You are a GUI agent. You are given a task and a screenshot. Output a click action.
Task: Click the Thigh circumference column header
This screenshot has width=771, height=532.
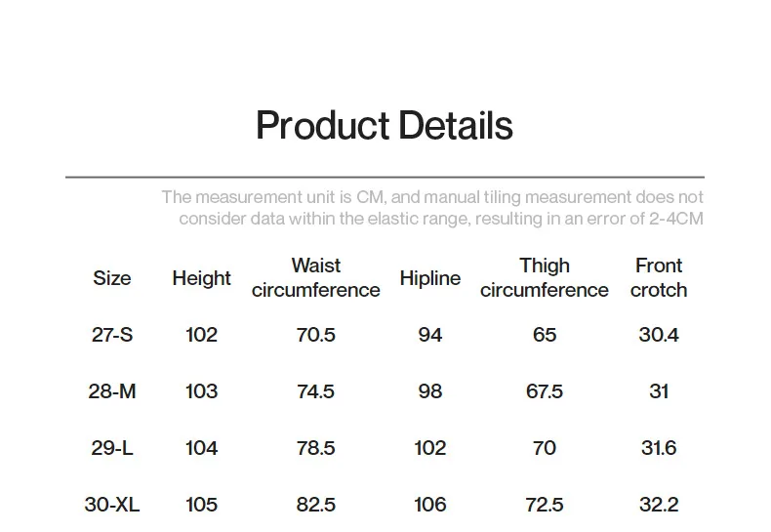(x=544, y=278)
